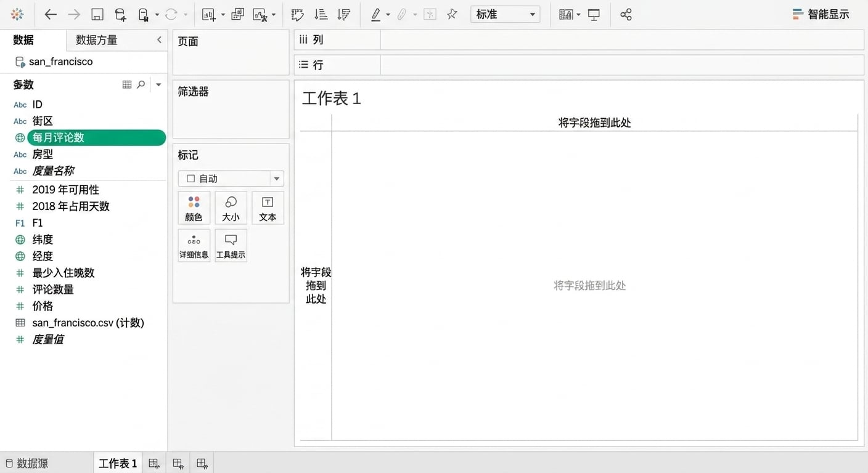Viewport: 868px width, 473px height.
Task: Open pause updates dropdown arrow
Action: (157, 15)
